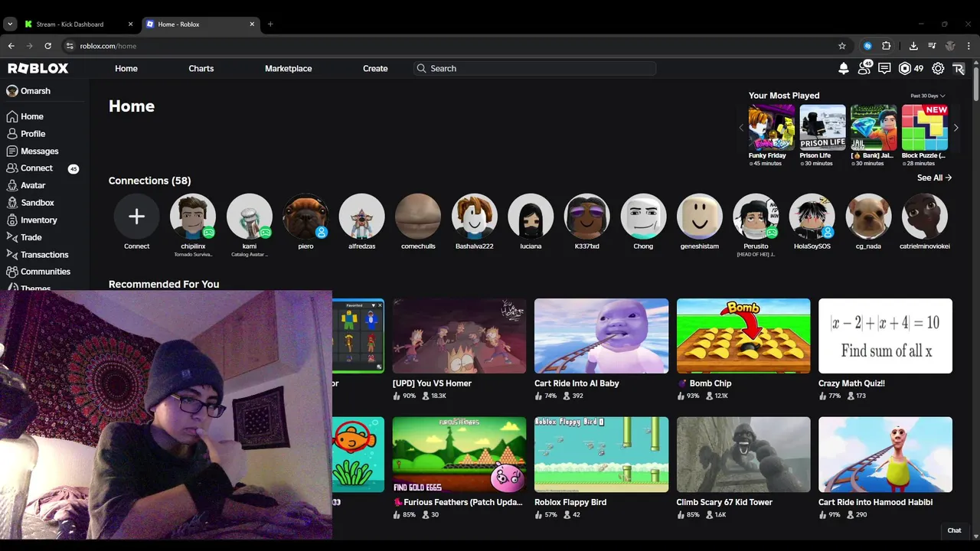Open the Robux balance icon showing 49

[x=905, y=68]
